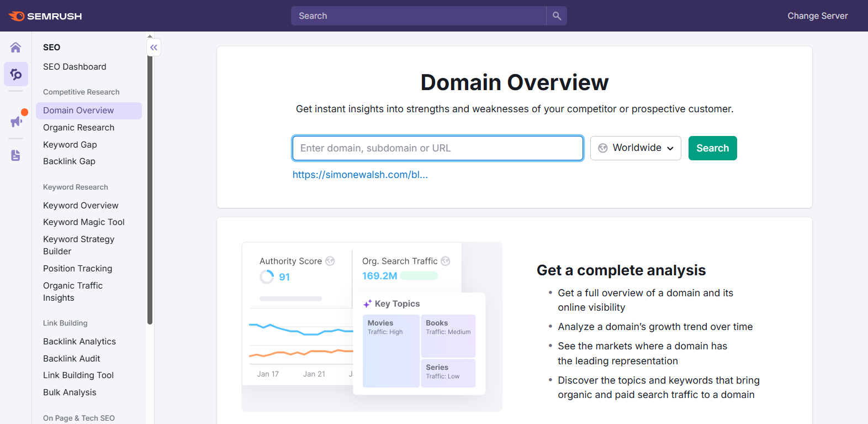Image resolution: width=868 pixels, height=424 pixels.
Task: Open the Worldwide region dropdown
Action: point(636,148)
